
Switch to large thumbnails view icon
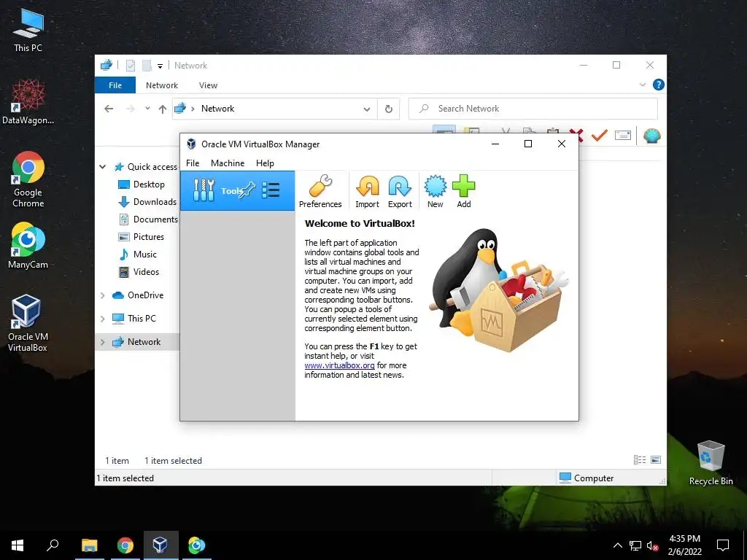click(x=656, y=459)
